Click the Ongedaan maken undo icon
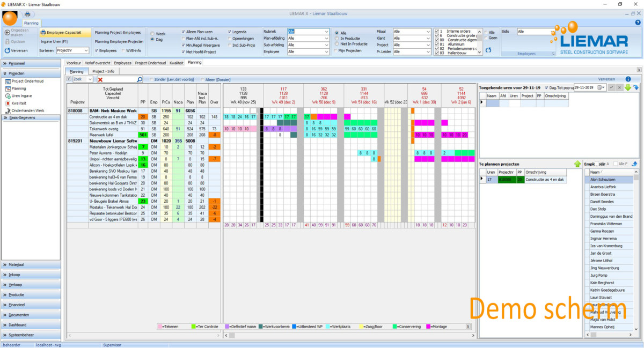The image size is (644, 348). point(7,32)
